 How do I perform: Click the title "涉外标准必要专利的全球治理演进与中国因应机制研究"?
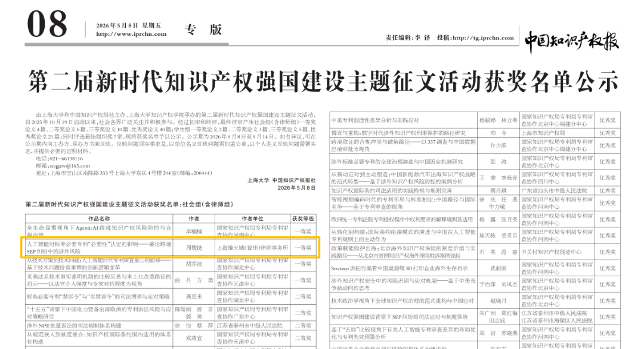[x=397, y=162]
